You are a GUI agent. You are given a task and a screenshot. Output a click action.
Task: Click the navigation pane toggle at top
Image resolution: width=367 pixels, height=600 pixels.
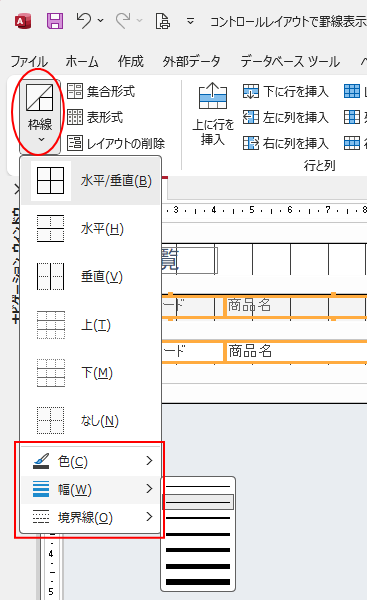16,189
